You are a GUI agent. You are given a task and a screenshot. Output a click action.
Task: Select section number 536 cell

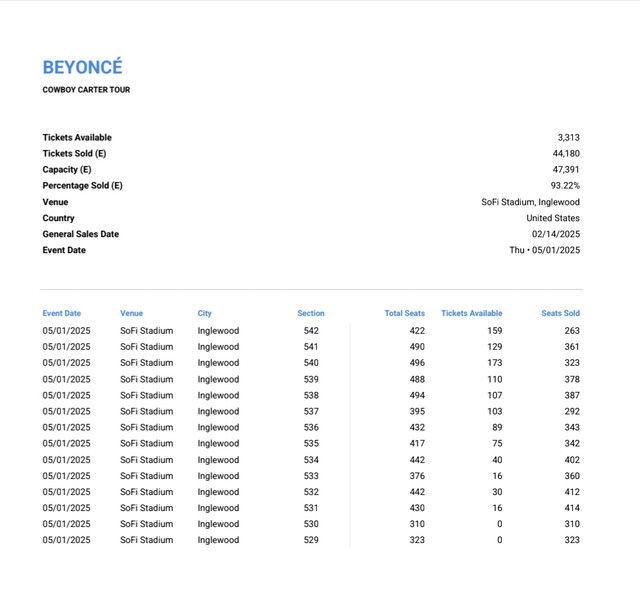[x=311, y=427]
